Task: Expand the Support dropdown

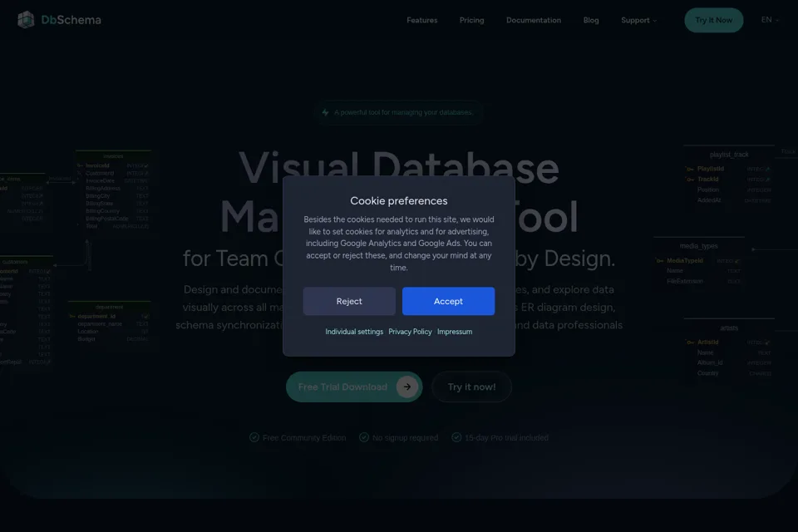Action: 638,20
